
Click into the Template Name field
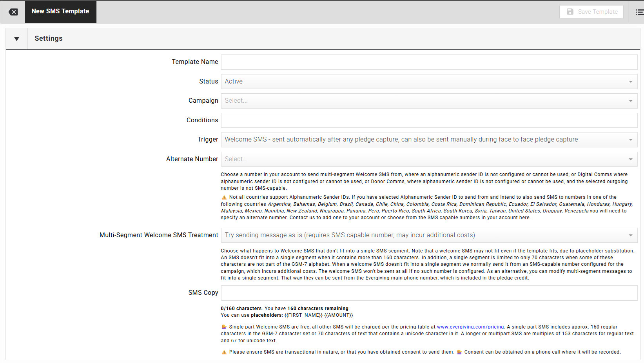point(429,62)
